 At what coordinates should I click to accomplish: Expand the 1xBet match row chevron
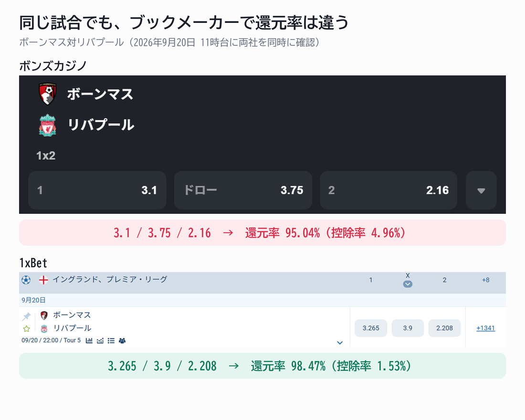(x=340, y=343)
